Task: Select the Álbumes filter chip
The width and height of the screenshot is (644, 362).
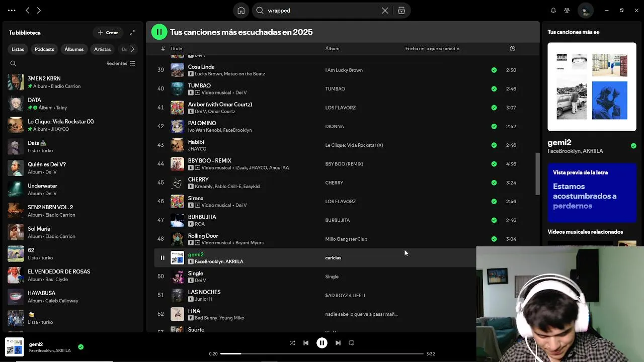Action: point(74,49)
